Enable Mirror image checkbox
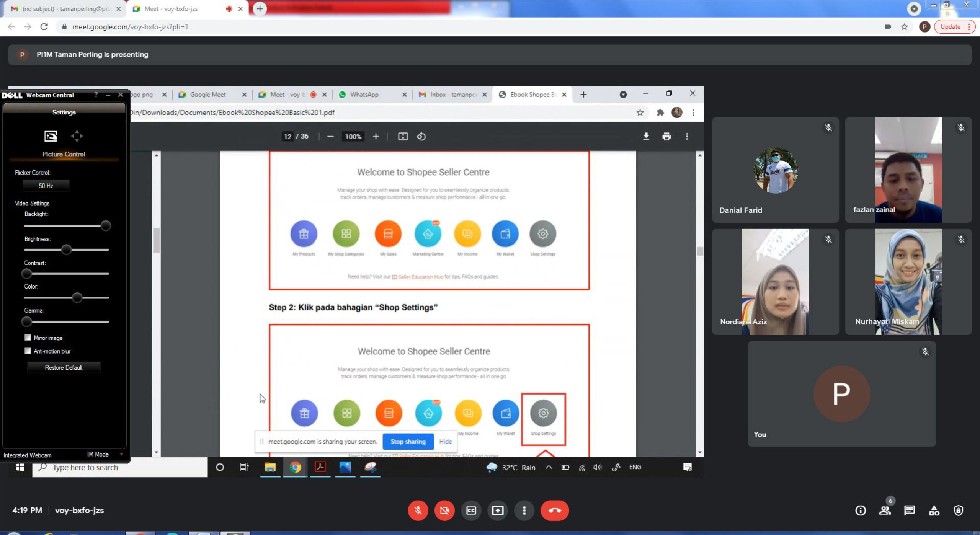 click(28, 338)
